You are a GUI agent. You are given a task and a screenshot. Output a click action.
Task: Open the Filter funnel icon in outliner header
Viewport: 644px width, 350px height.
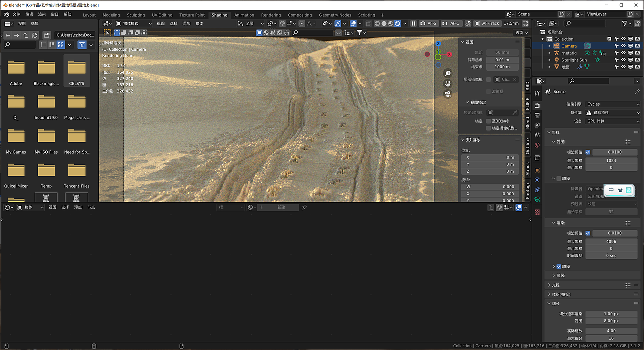625,23
